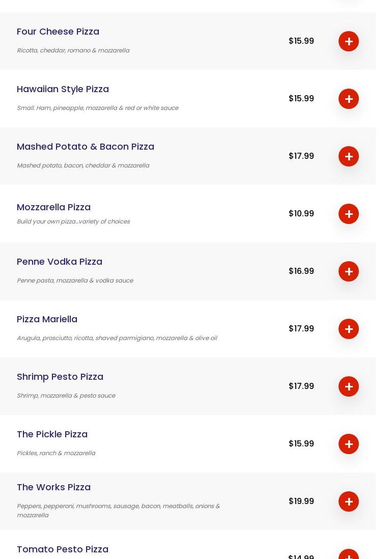Image resolution: width=392 pixels, height=559 pixels.
Task: Select the Penne Vodka Pizza title
Action: click(60, 262)
